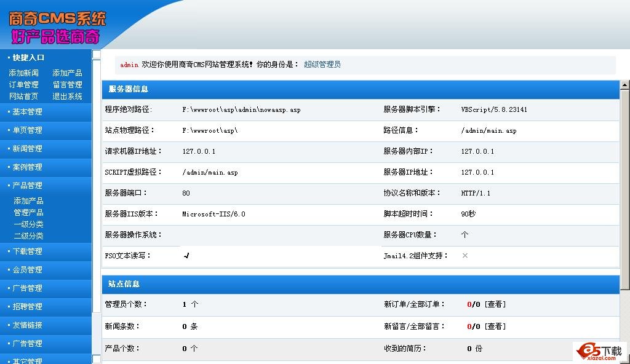630x364 pixels.
Task: Open the 下载管理 section
Action: 28,251
